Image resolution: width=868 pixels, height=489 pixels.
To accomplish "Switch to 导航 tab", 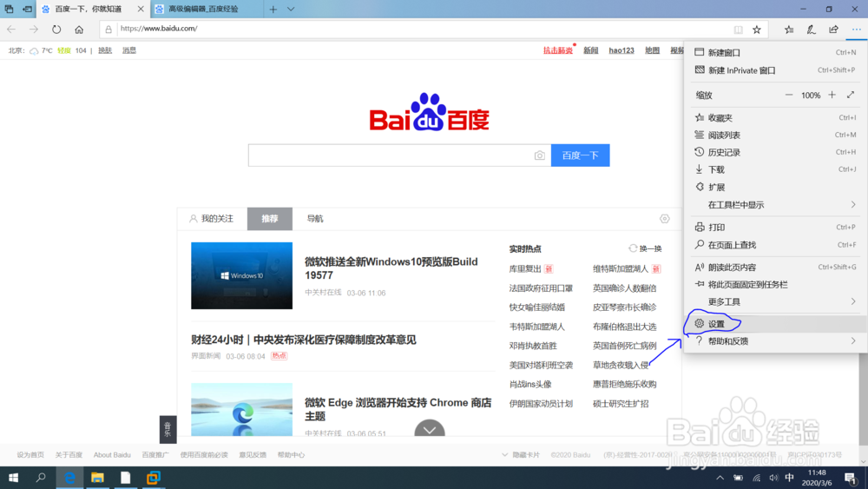I will (x=315, y=219).
